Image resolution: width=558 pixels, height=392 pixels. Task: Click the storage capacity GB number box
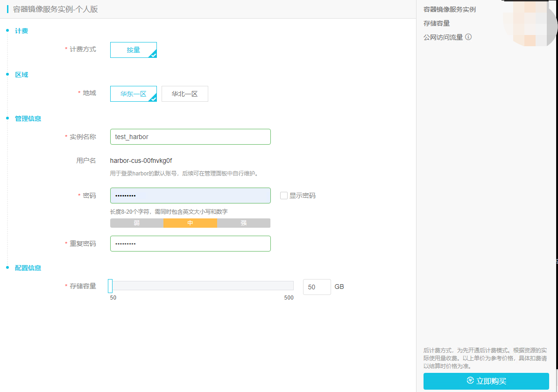point(317,287)
